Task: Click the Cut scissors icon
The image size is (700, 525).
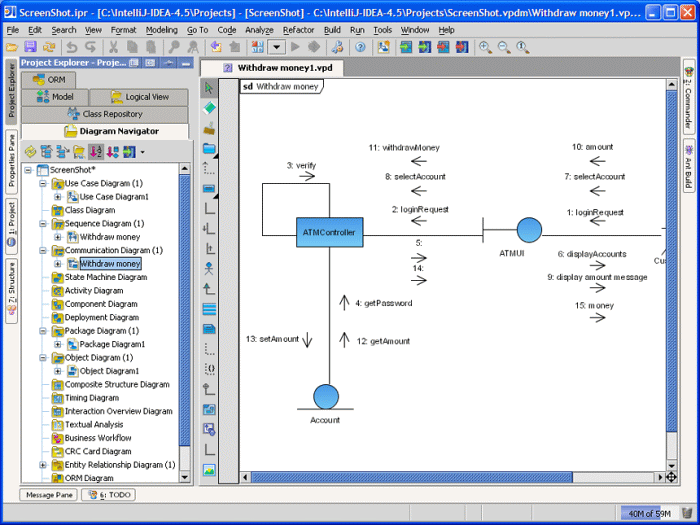Action: [113, 47]
